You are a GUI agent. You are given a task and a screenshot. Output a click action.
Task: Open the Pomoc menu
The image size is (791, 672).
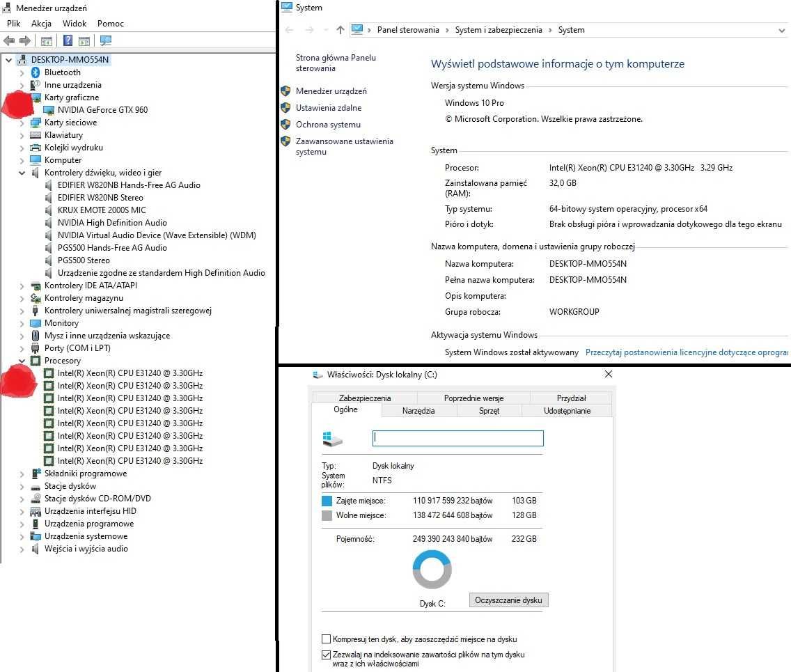pyautogui.click(x=111, y=24)
